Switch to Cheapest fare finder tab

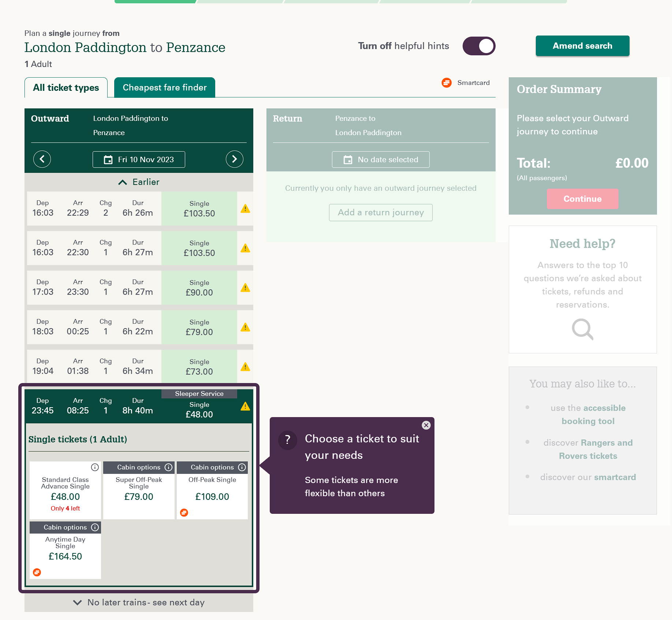(165, 88)
